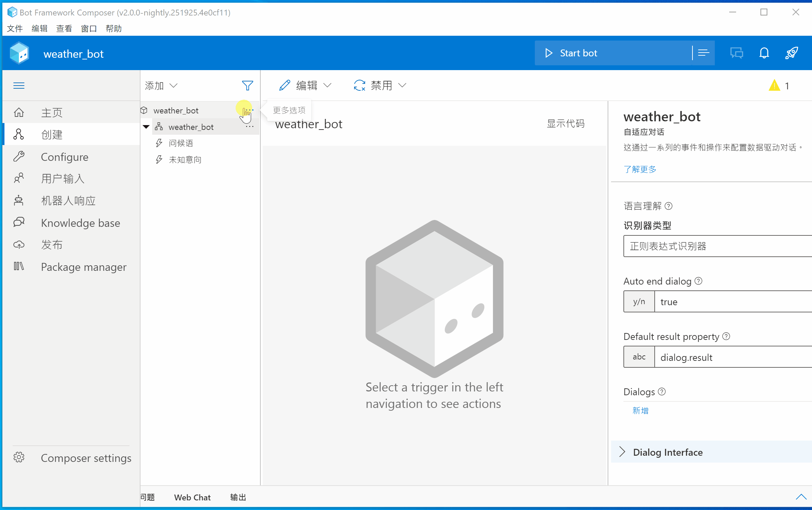Open the Web Chat icon in the header

(x=736, y=53)
